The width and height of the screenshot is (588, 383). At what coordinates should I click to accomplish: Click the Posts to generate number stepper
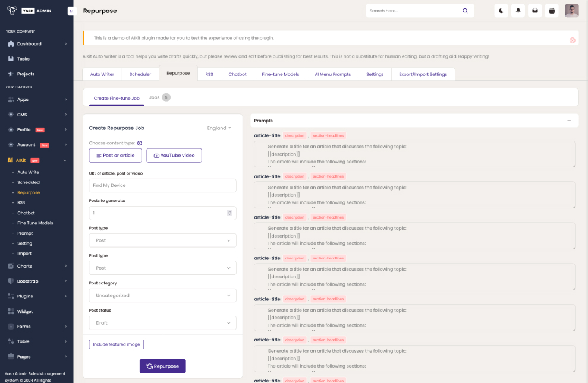[x=229, y=213]
